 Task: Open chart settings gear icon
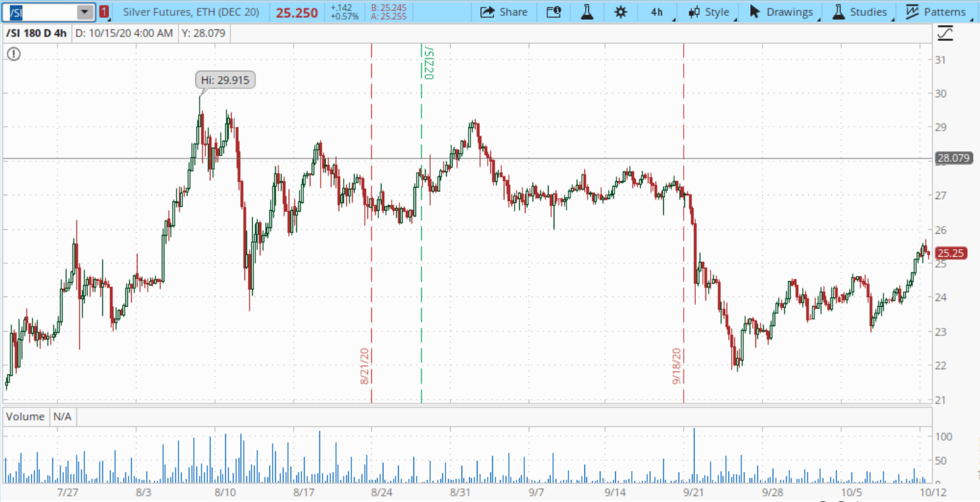tap(620, 12)
